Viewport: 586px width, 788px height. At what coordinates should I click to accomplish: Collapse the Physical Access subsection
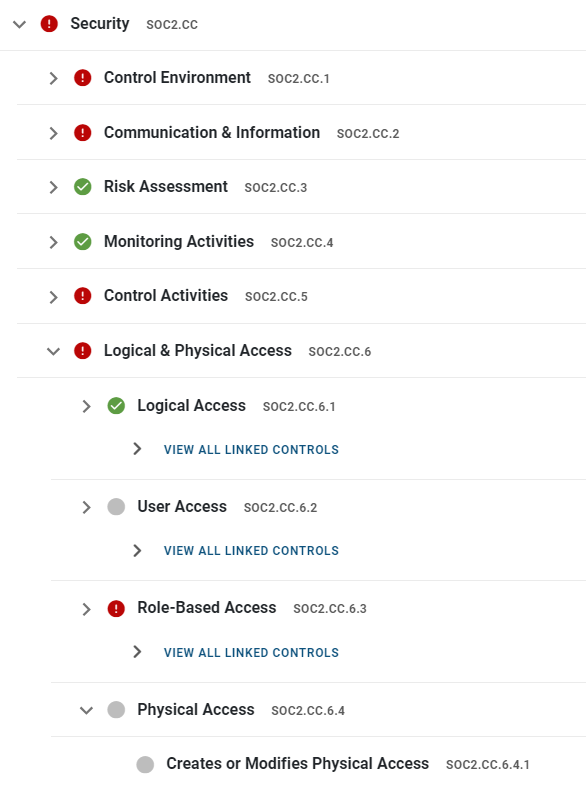click(x=86, y=711)
